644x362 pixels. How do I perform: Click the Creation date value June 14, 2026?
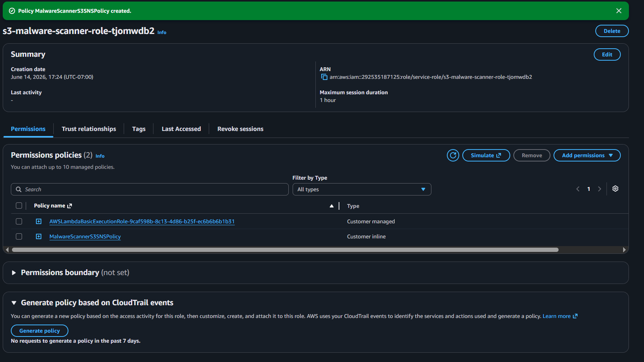tap(52, 77)
